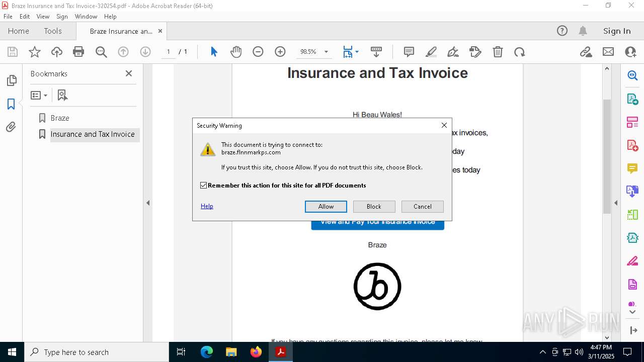
Task: Click new bookmark icon in Bookmarks panel
Action: point(62,95)
